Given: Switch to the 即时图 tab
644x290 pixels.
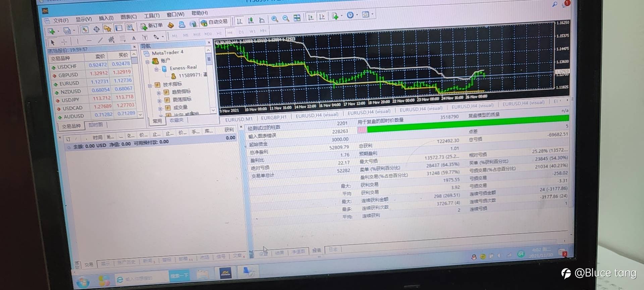Looking at the screenshot, I should (x=96, y=125).
